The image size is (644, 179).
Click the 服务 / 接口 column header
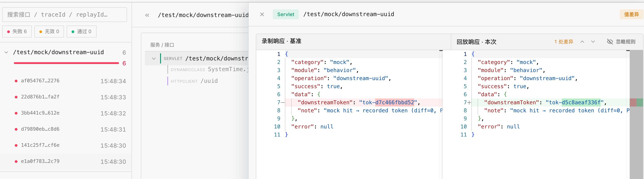click(162, 45)
